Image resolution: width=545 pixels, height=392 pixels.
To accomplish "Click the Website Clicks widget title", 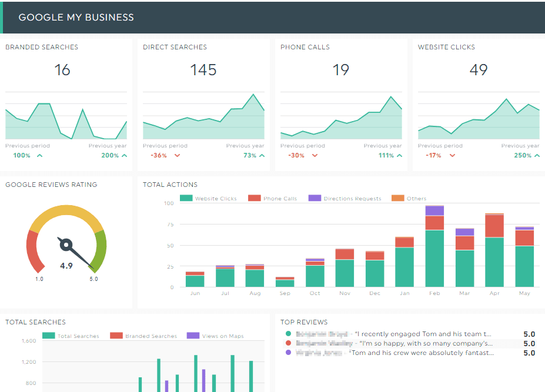I will (x=446, y=47).
